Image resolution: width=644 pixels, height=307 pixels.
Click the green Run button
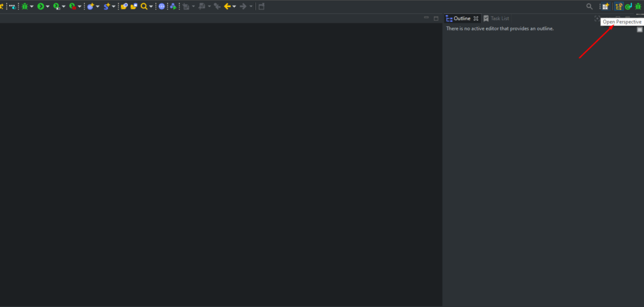pos(40,6)
